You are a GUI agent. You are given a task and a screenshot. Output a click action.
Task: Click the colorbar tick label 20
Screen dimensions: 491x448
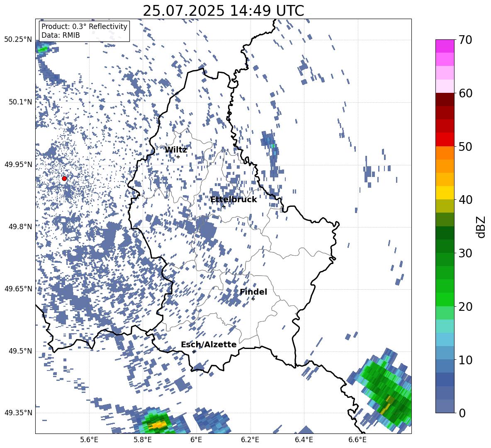465,306
